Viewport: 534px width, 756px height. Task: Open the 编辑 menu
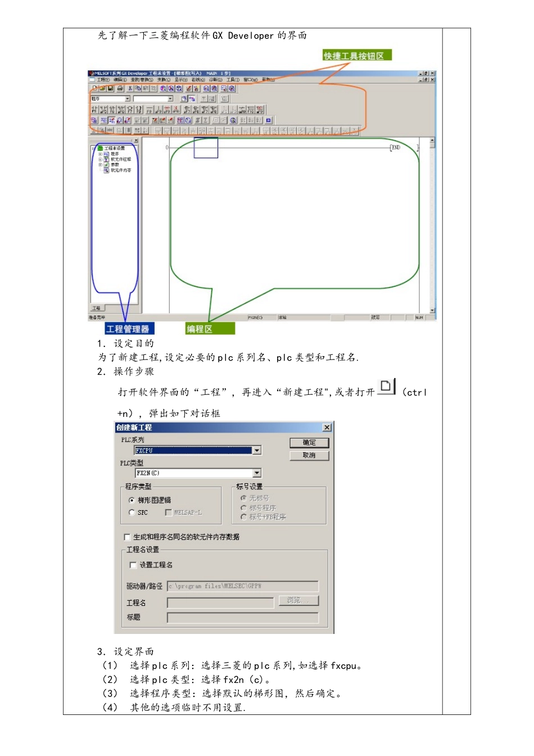click(x=120, y=80)
